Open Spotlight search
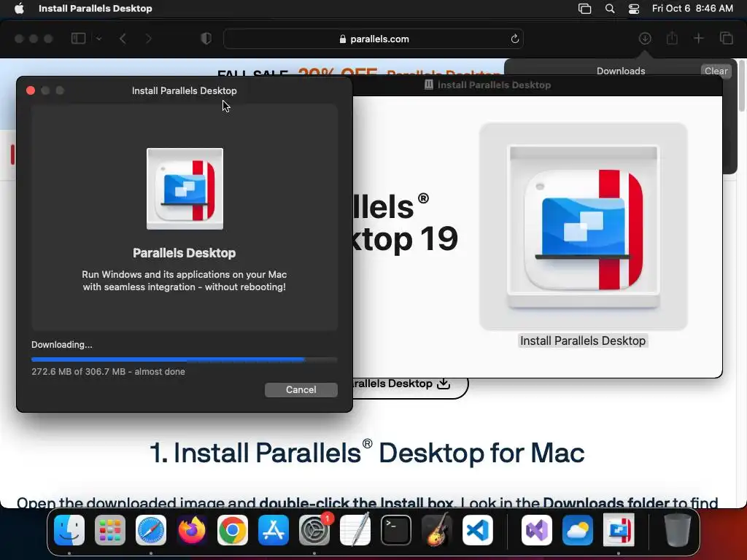The width and height of the screenshot is (747, 560). pyautogui.click(x=610, y=9)
